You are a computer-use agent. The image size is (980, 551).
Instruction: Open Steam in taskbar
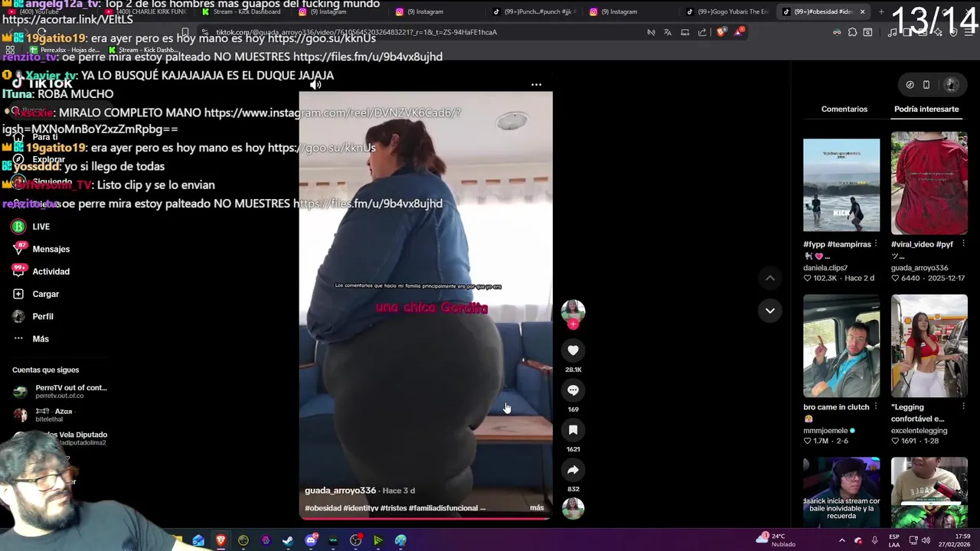point(288,540)
